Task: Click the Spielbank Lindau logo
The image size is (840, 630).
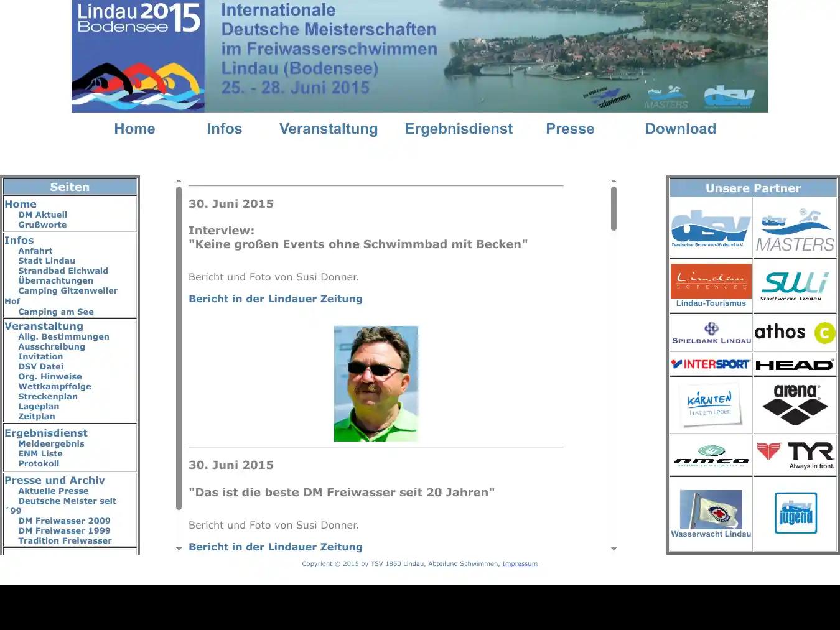Action: point(711,331)
